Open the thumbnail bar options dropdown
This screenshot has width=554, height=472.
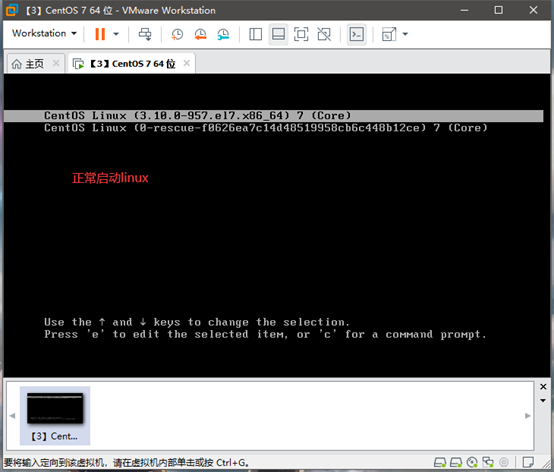pyautogui.click(x=543, y=401)
